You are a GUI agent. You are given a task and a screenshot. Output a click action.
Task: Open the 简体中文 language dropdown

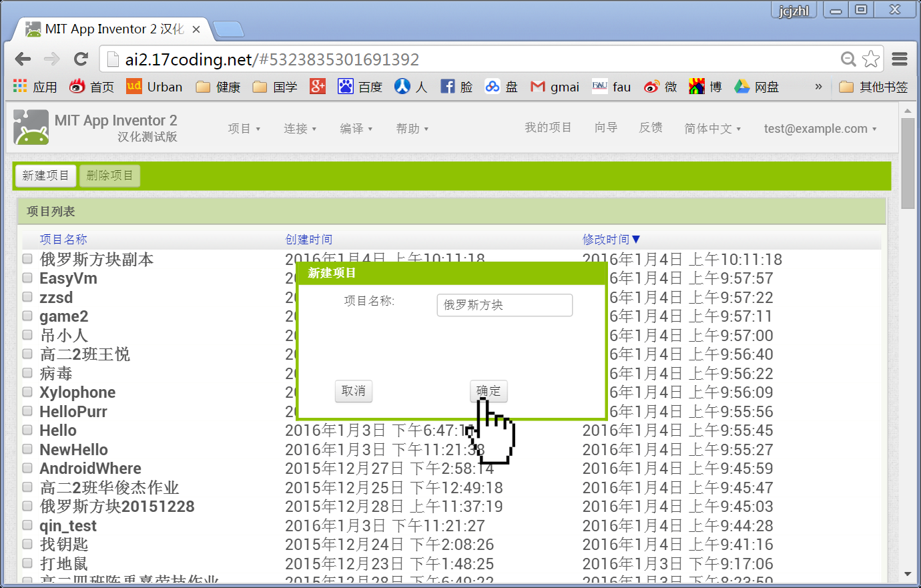click(x=712, y=128)
